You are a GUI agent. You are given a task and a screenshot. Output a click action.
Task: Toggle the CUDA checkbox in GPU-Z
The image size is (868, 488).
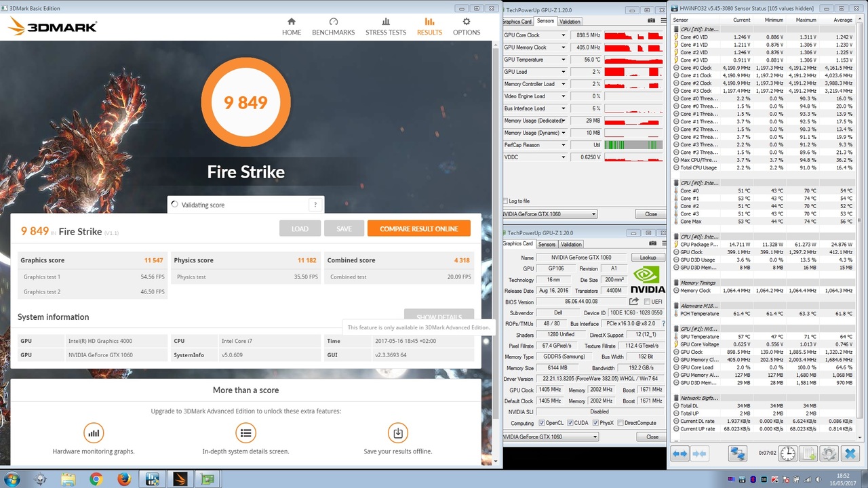(570, 423)
